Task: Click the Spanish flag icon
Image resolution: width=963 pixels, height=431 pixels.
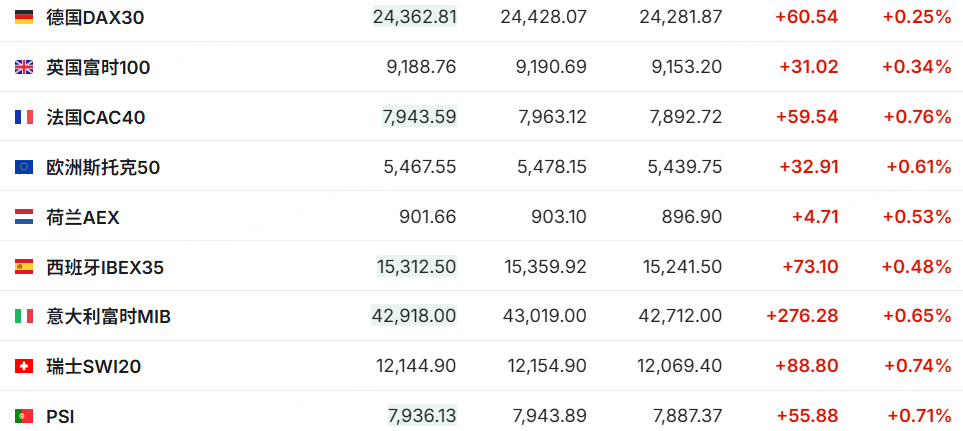Action: click(x=24, y=267)
